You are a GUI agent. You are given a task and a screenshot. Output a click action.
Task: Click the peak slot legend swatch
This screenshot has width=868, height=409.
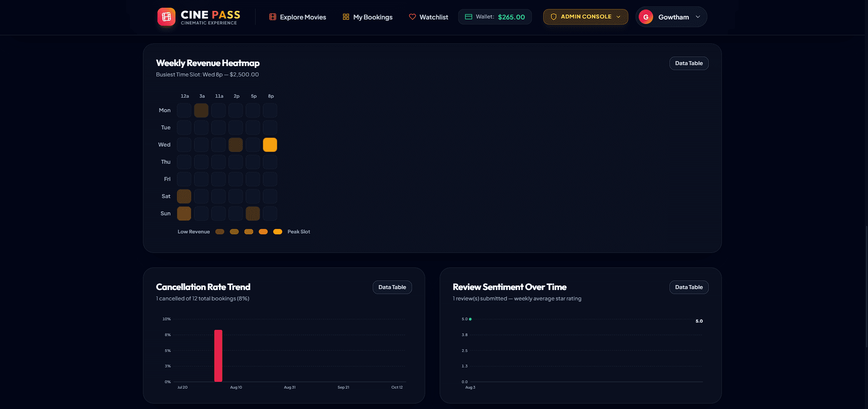(278, 232)
